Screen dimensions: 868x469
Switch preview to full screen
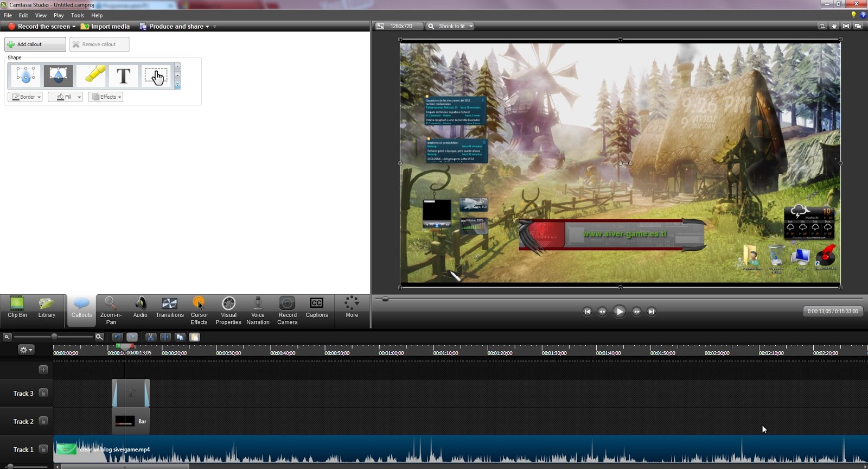846,26
